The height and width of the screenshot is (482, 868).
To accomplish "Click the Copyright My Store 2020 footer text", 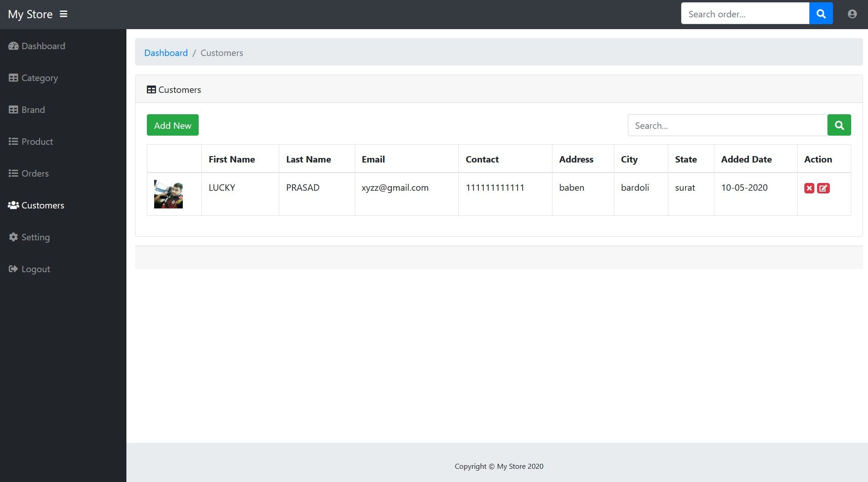I will click(499, 466).
